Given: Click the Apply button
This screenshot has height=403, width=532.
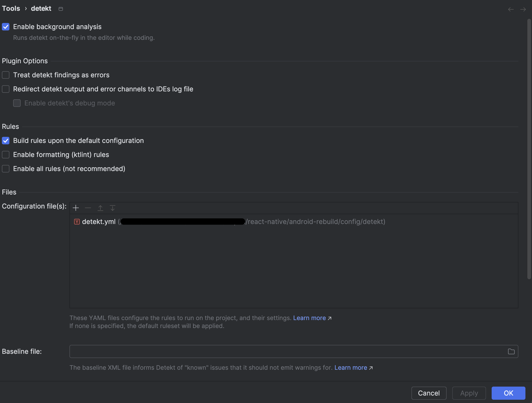Looking at the screenshot, I should (469, 393).
